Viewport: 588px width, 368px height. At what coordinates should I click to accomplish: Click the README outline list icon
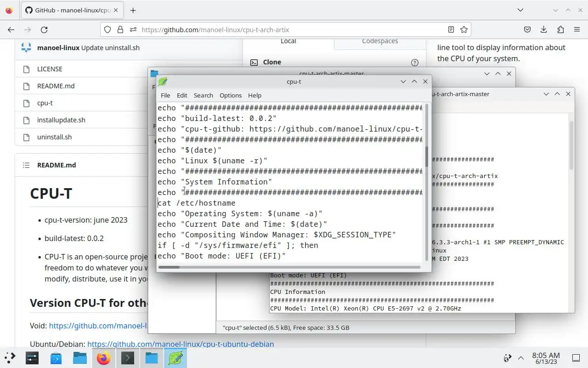[x=26, y=165]
